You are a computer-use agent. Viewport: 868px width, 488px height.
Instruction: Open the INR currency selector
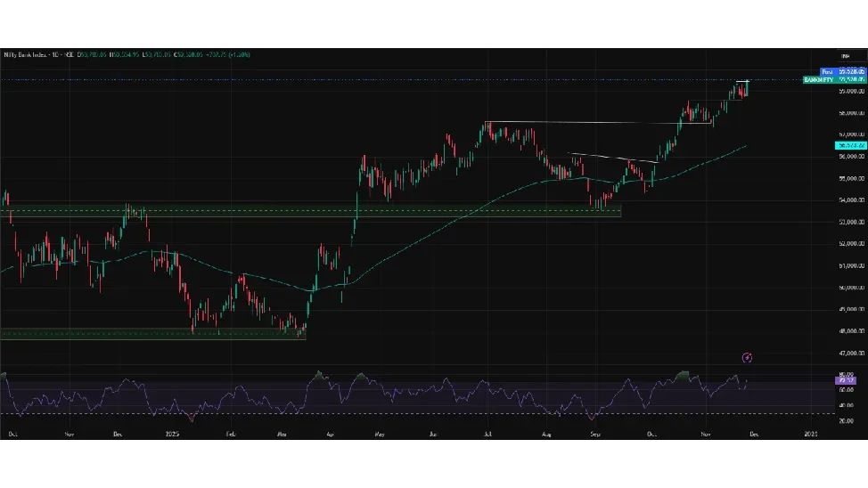pyautogui.click(x=845, y=55)
